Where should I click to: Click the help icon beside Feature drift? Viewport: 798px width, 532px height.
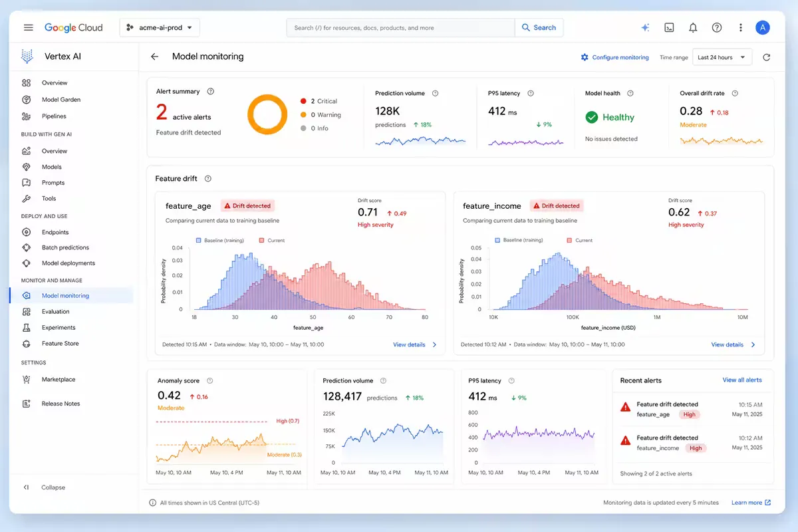(208, 178)
